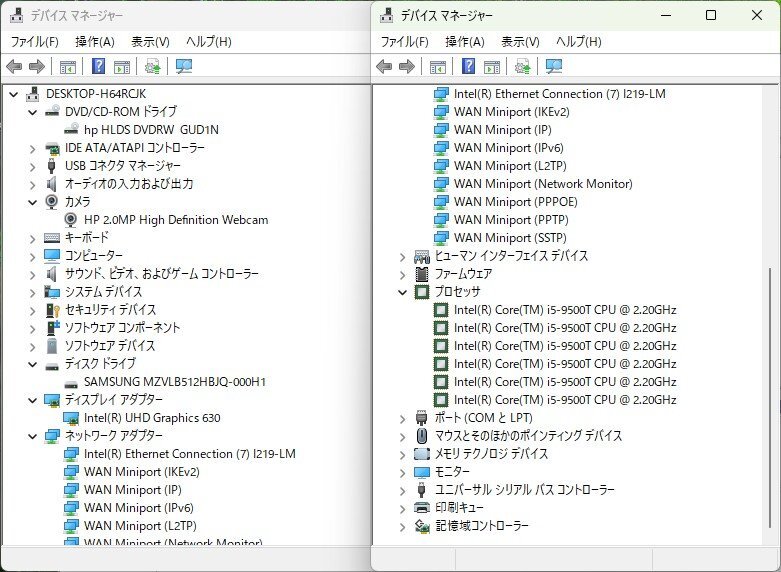Click blue Help icon in right window toolbar
The image size is (781, 572).
[469, 66]
